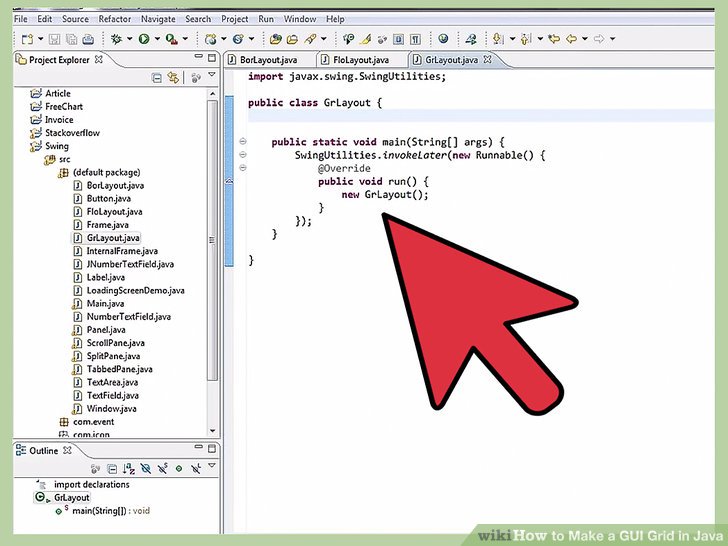Open the Window menu
Viewport: 728px width, 546px height.
(300, 19)
